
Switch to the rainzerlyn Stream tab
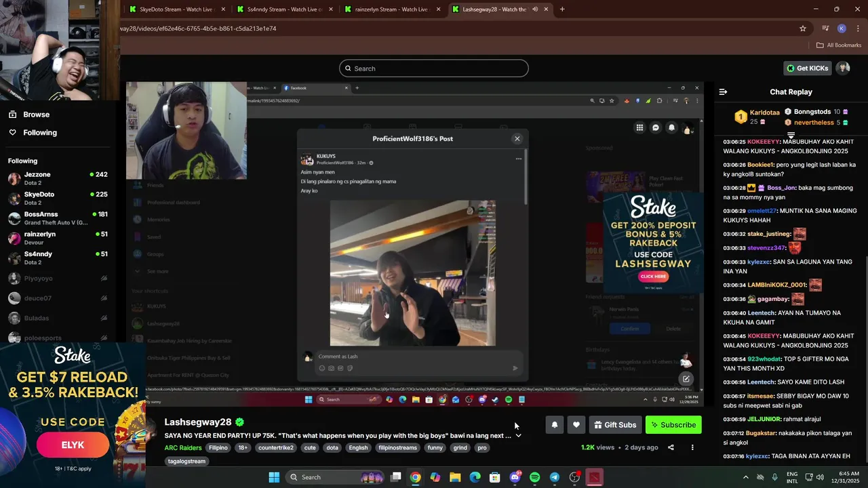pos(393,9)
